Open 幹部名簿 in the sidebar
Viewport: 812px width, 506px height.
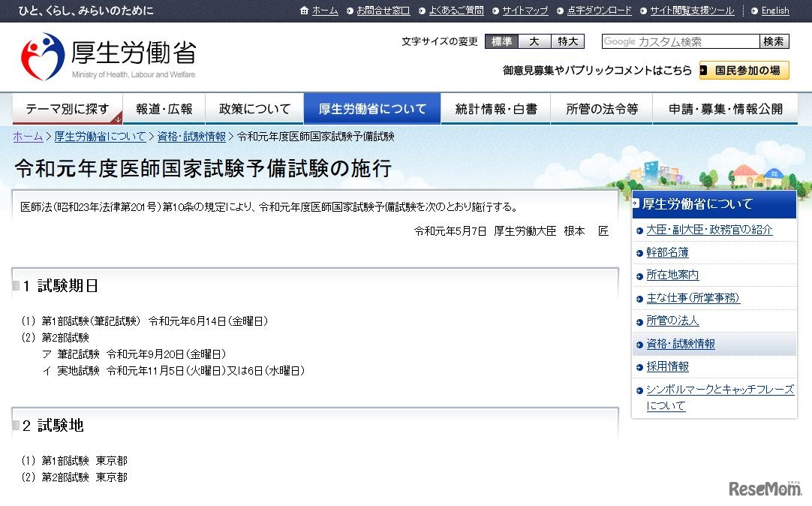click(667, 253)
